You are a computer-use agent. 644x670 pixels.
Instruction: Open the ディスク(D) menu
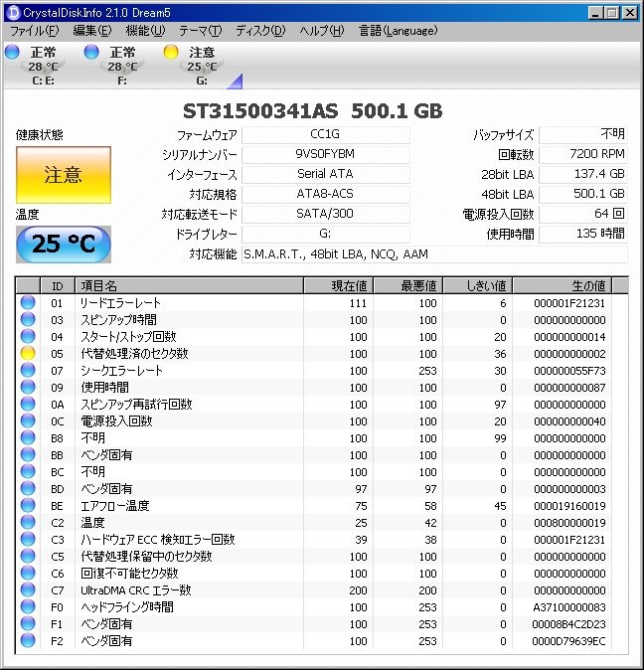(x=260, y=31)
